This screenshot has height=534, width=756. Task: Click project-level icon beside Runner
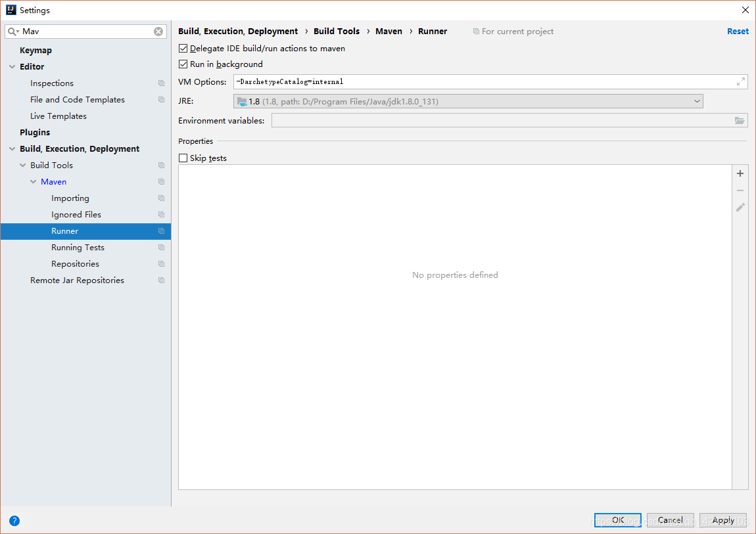(x=162, y=231)
